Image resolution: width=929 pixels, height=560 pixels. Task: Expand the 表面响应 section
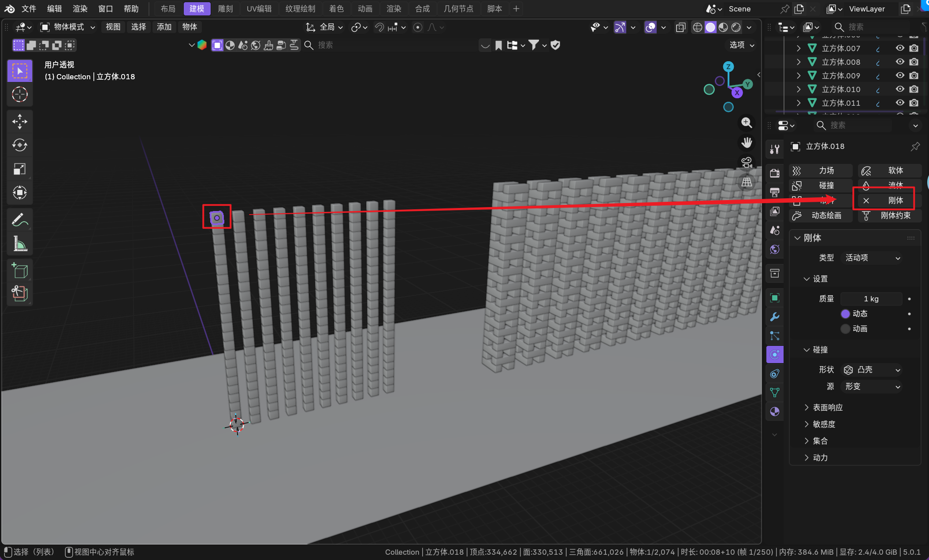[x=827, y=408]
